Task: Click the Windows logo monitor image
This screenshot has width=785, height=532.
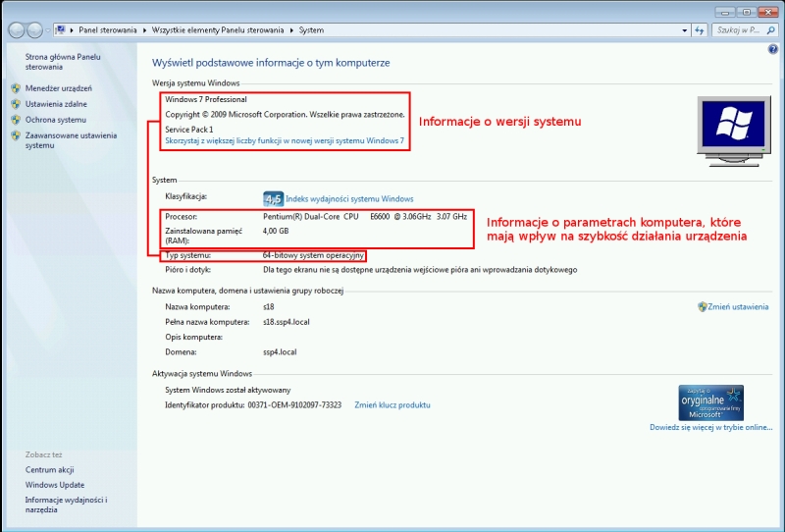Action: pos(733,132)
